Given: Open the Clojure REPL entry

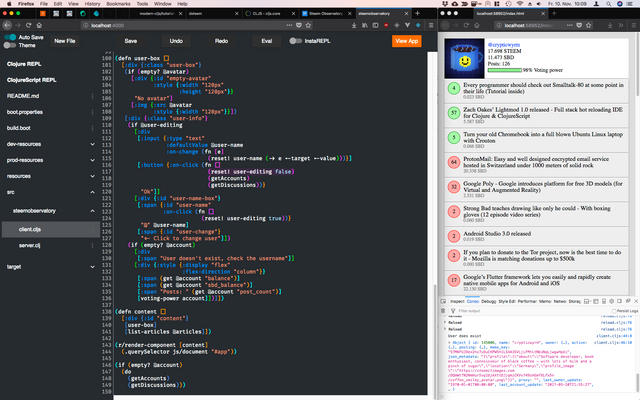Looking at the screenshot, I should 24,64.
